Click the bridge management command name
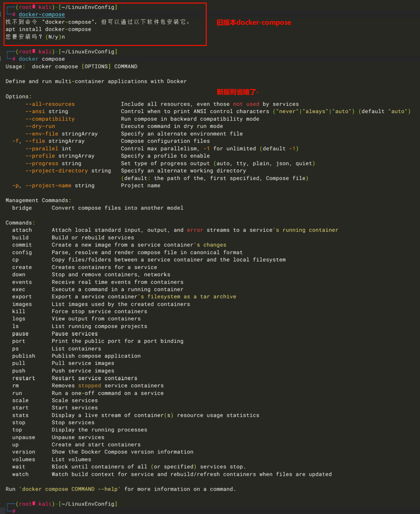This screenshot has width=420, height=514. pyautogui.click(x=22, y=208)
